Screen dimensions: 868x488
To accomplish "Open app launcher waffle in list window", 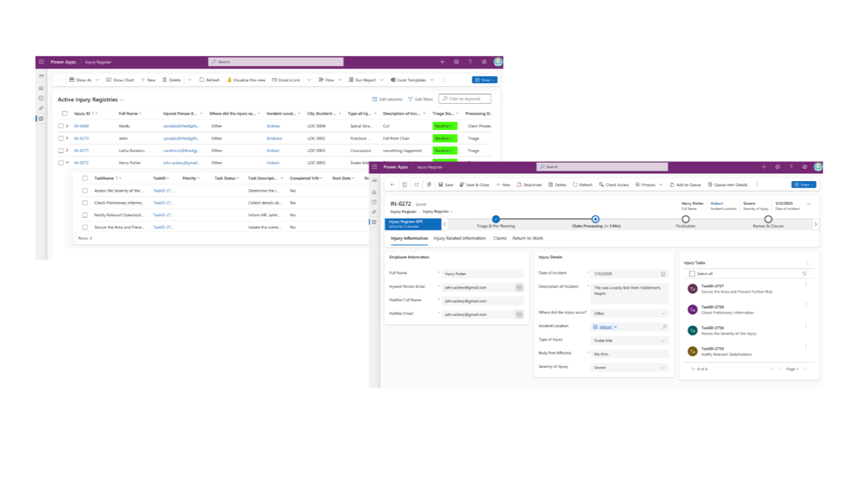I will click(41, 62).
